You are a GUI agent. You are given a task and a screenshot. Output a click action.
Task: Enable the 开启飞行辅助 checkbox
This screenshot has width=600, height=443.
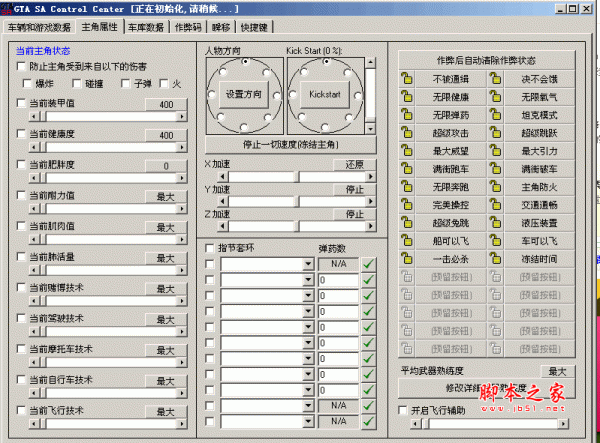coord(403,410)
